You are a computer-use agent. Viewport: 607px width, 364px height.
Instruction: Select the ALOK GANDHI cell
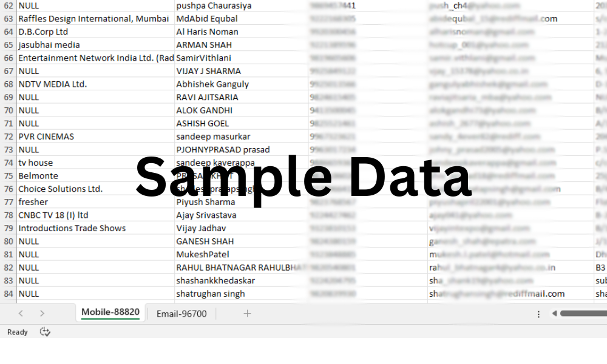[242, 110]
